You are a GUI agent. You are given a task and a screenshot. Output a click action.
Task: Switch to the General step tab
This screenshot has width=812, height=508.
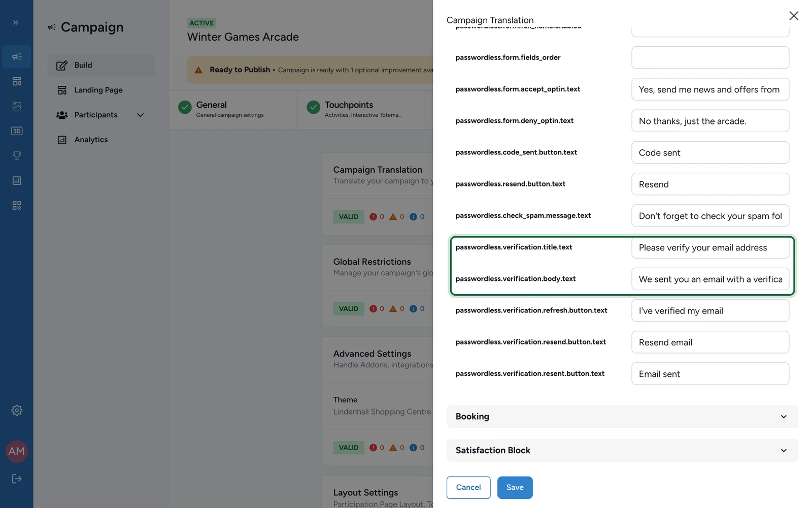coord(233,110)
